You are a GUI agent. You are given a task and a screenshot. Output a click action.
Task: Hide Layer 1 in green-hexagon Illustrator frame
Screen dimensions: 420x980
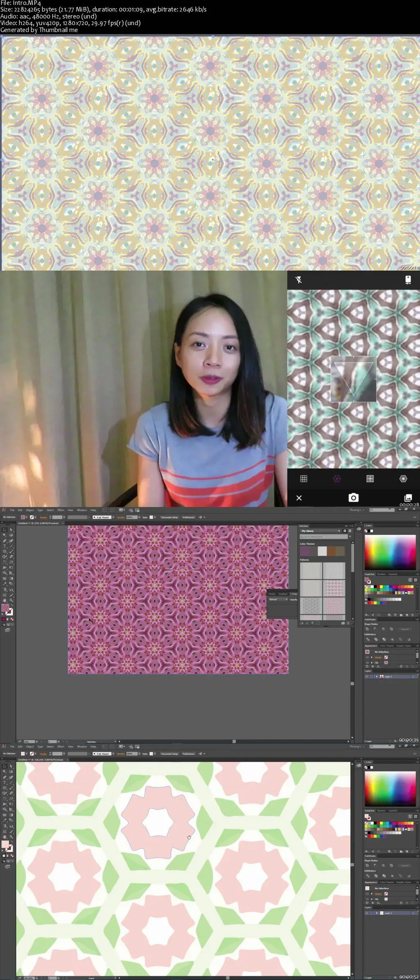(367, 913)
